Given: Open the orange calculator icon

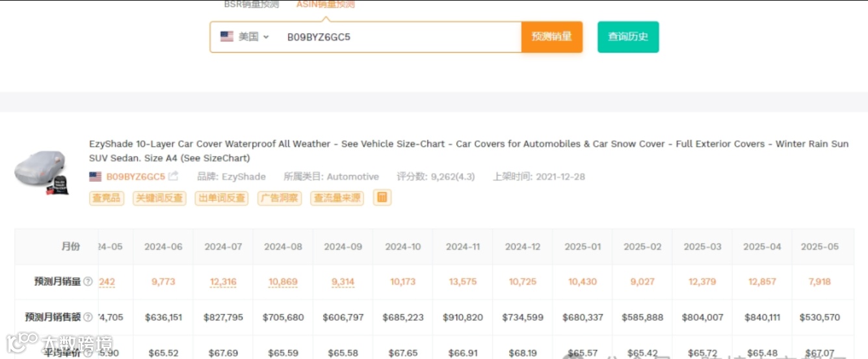Looking at the screenshot, I should coord(382,197).
